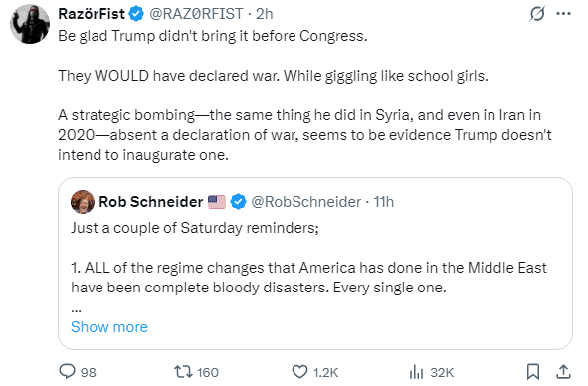The image size is (588, 386).
Task: Click the reply icon with 98 replies
Action: 67,371
